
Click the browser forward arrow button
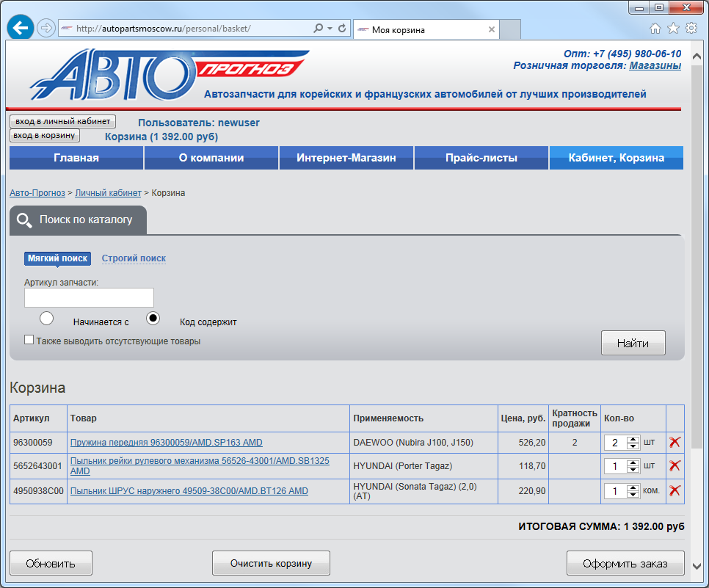[46, 29]
